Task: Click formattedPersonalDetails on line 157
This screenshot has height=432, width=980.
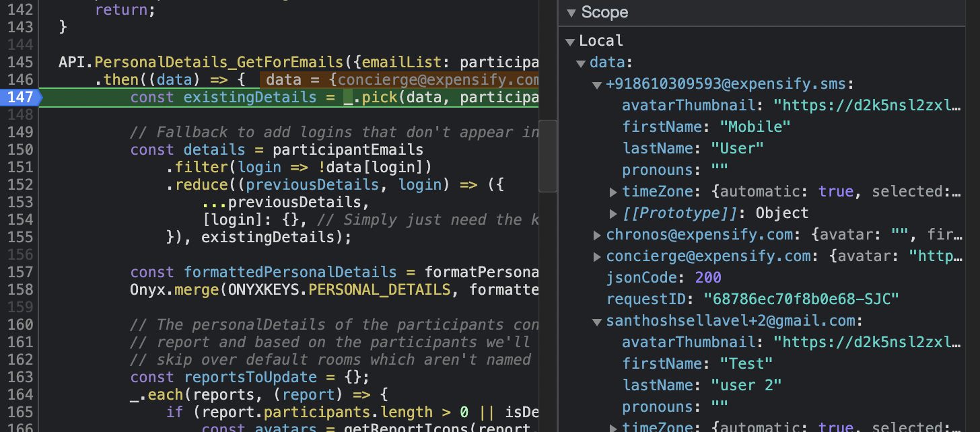Action: [290, 272]
